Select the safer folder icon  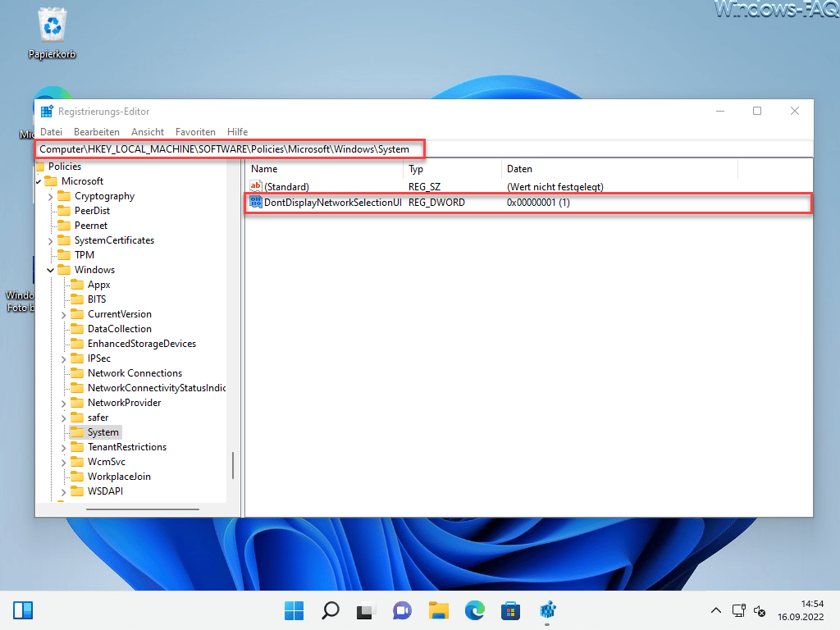pos(77,418)
